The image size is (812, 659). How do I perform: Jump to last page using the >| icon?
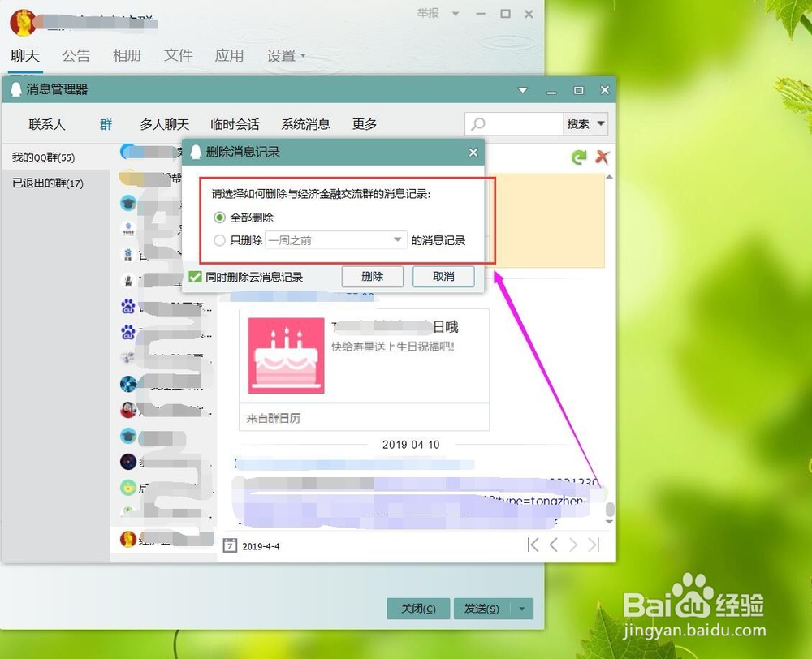click(595, 546)
